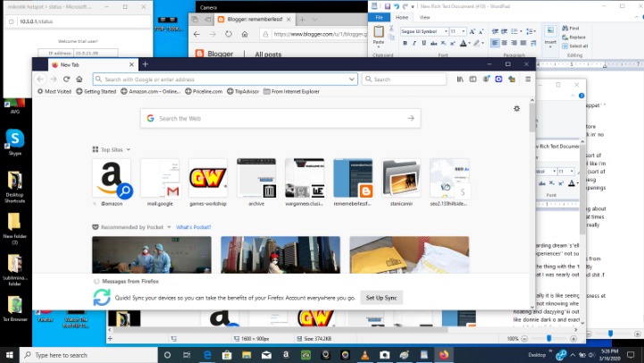
Task: Open new tab page settings gear
Action: 516,108
